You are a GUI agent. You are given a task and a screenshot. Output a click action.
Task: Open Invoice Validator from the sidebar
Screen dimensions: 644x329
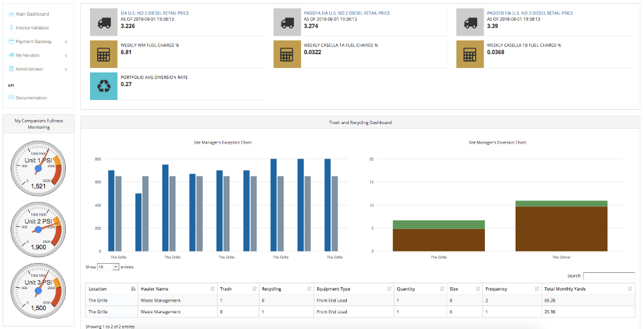tap(32, 27)
